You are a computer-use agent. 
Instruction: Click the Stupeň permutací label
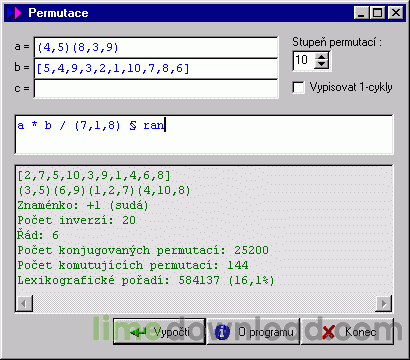(337, 42)
